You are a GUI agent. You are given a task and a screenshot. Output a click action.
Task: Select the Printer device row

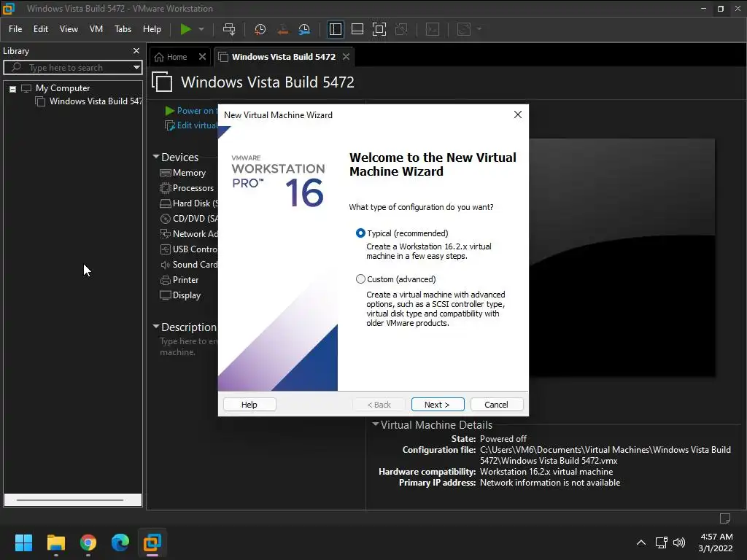pos(179,280)
